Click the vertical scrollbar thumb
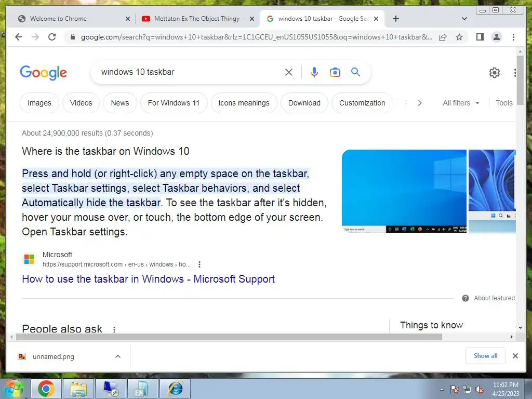Screen dimensions: 532x399 [x=520, y=81]
